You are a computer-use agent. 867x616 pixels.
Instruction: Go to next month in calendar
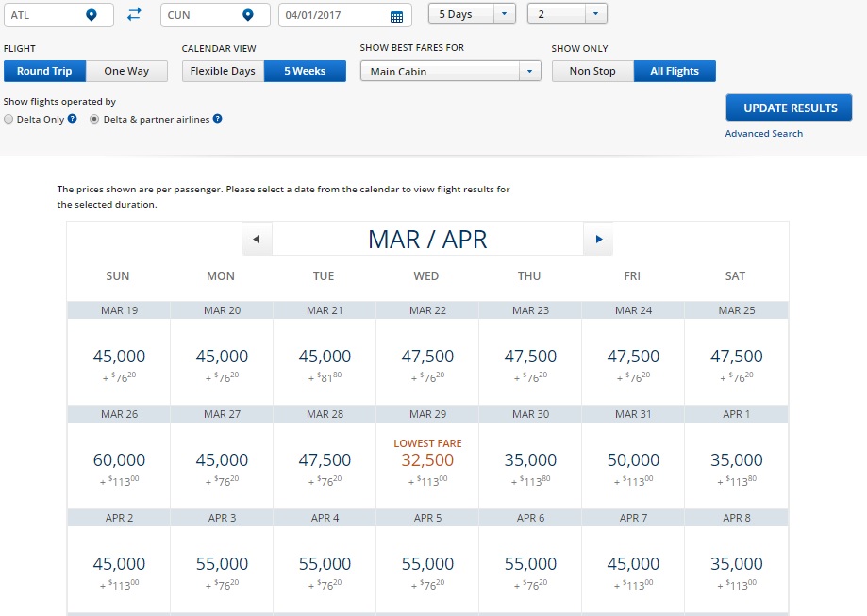point(598,239)
